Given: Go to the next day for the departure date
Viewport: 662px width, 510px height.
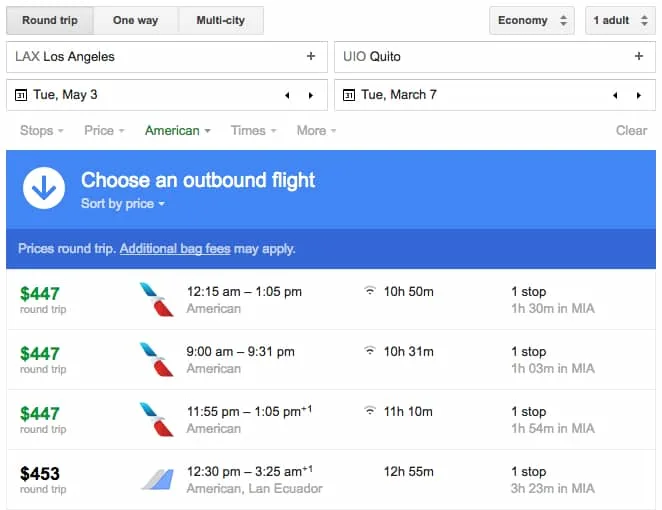Looking at the screenshot, I should click(311, 95).
